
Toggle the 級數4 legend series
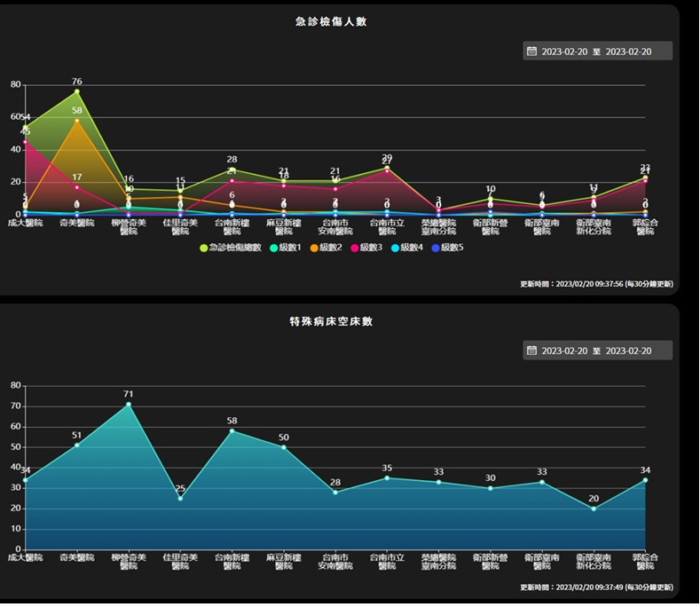[406, 248]
